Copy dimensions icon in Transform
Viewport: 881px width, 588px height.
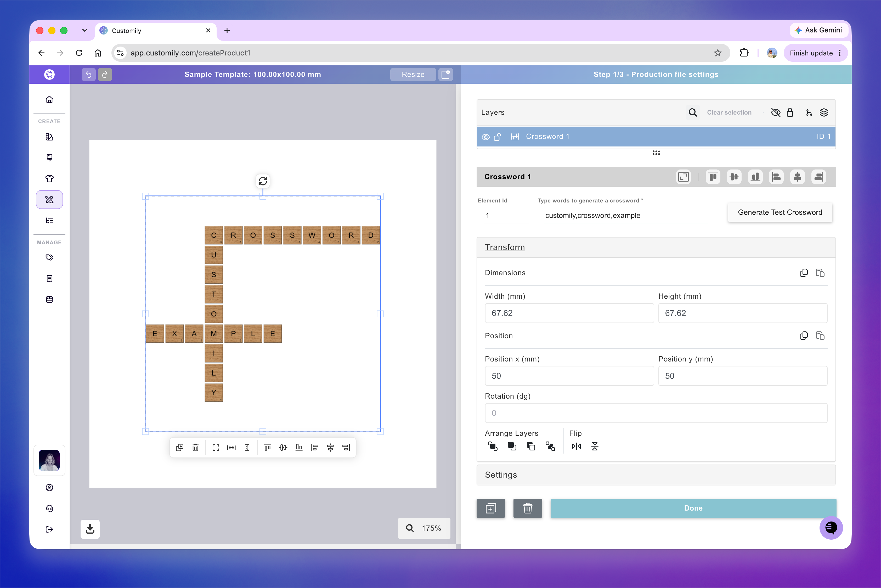pyautogui.click(x=804, y=273)
